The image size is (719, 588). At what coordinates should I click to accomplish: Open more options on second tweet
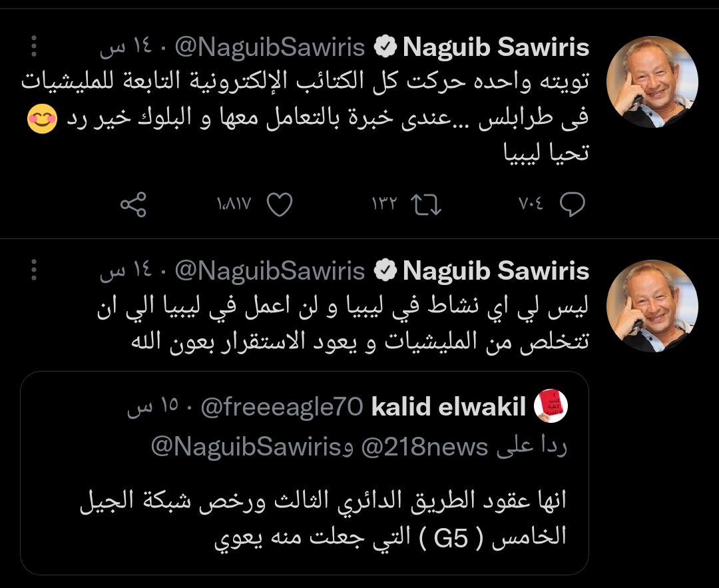[x=35, y=270]
